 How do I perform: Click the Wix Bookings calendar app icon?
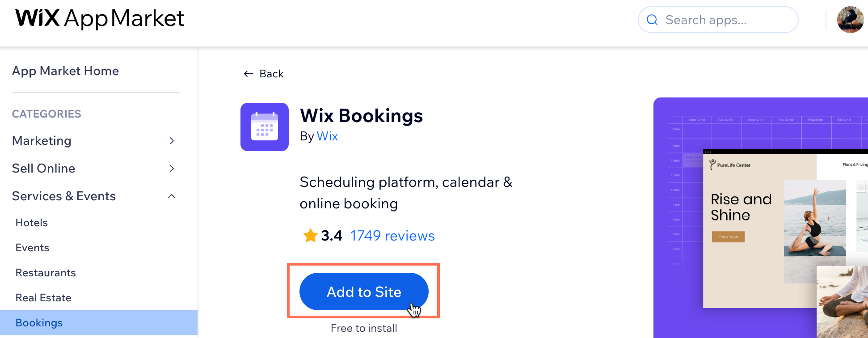(265, 127)
